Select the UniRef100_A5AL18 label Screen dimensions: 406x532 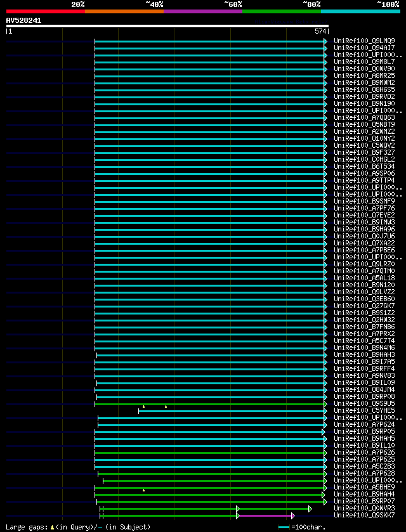click(364, 278)
